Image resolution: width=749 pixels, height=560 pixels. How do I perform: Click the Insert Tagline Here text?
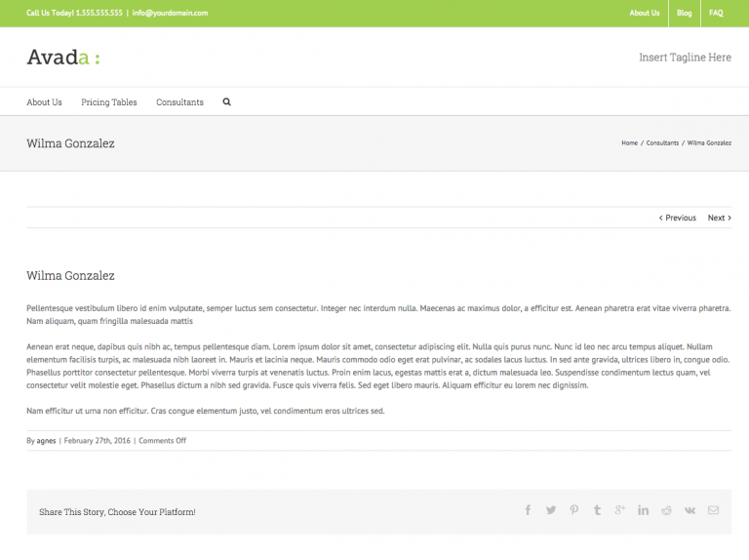point(685,58)
